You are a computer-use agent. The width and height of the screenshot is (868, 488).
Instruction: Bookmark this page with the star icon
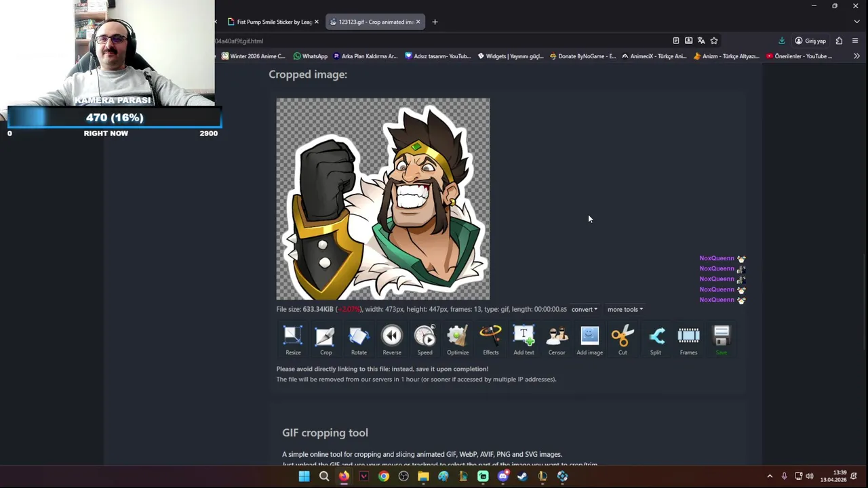[x=714, y=41]
